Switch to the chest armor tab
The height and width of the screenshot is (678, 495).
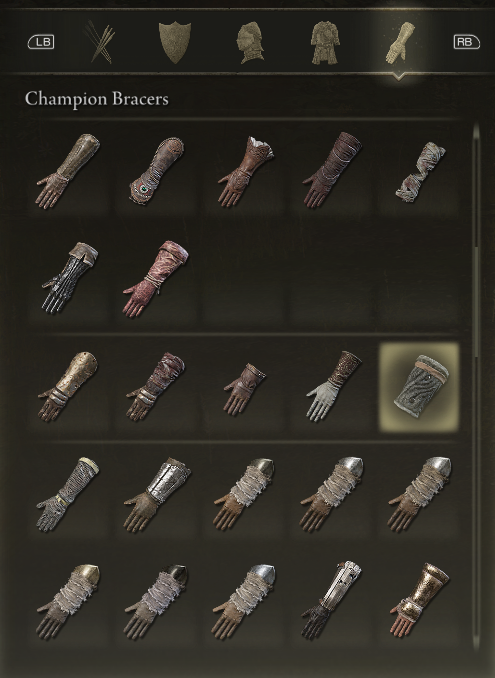[326, 43]
